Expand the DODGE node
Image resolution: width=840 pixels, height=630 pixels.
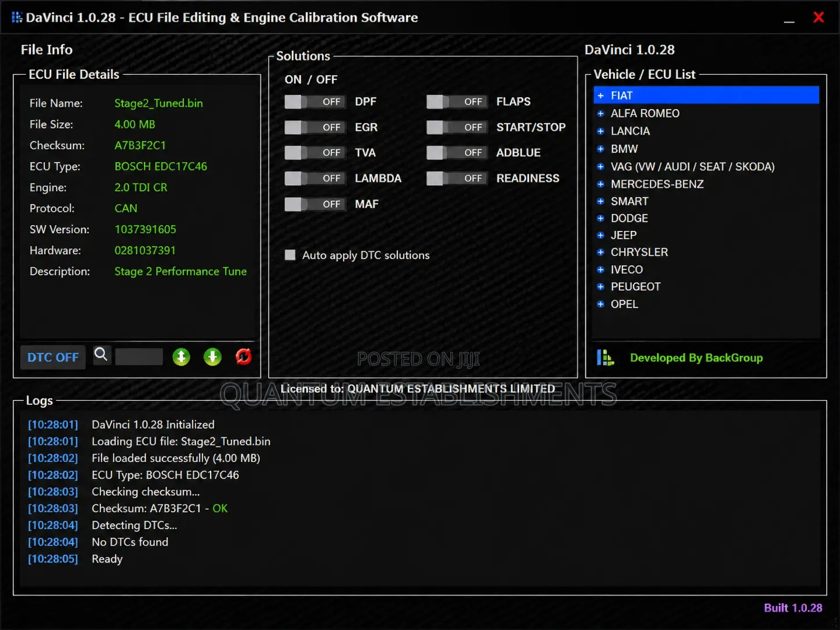point(601,218)
